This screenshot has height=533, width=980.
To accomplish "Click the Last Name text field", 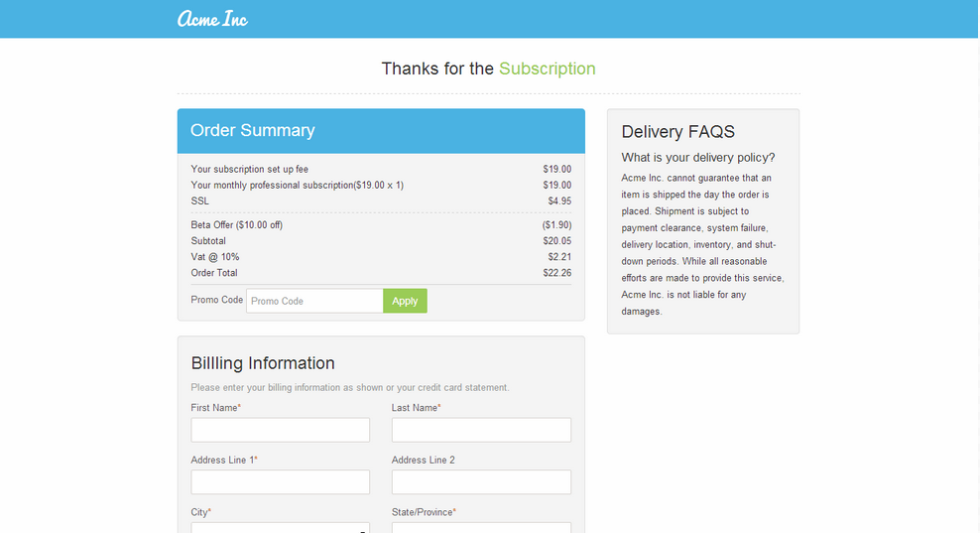I will [481, 430].
